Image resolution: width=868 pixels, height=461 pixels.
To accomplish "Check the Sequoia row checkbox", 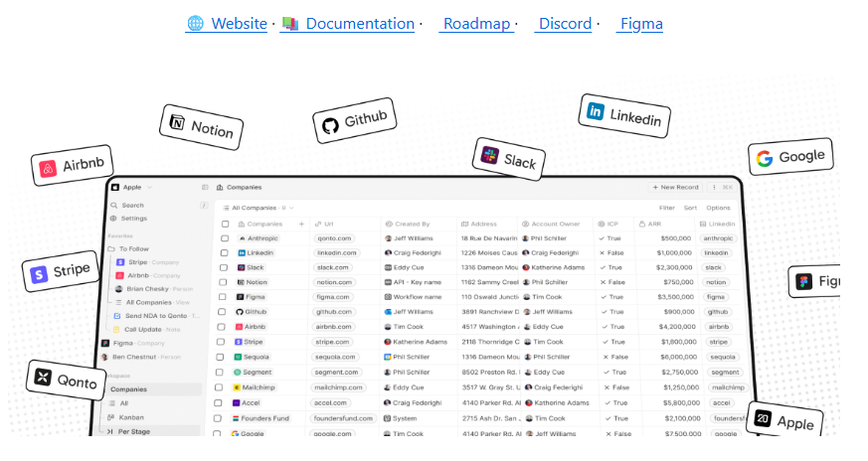I will pos(221,357).
